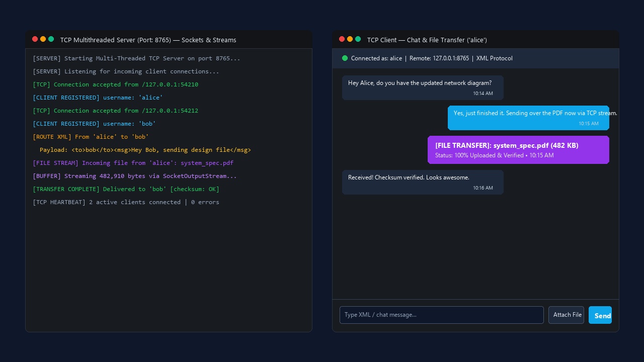Click the yellow minimize dot in TCP Server window
Screen dimensions: 644x362
coord(43,39)
